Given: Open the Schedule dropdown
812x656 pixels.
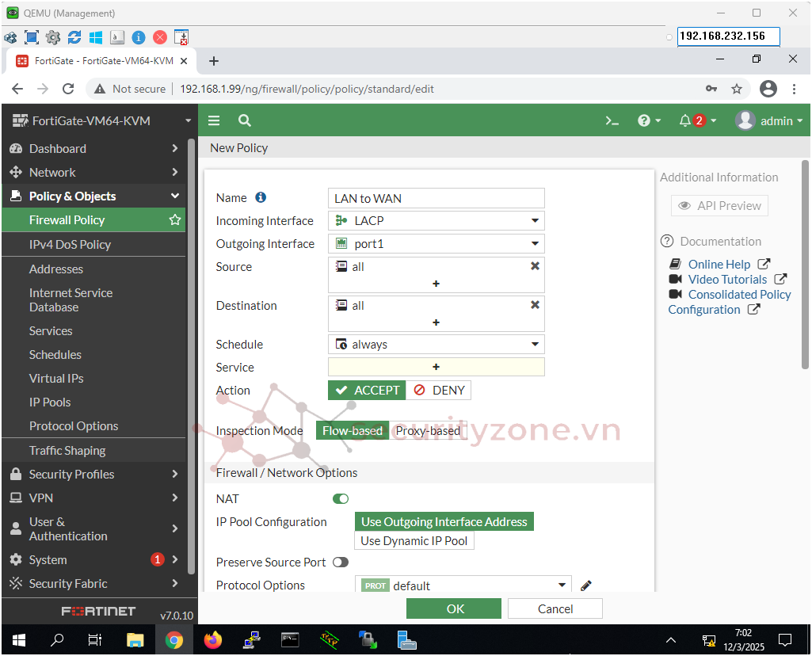Looking at the screenshot, I should pyautogui.click(x=436, y=345).
